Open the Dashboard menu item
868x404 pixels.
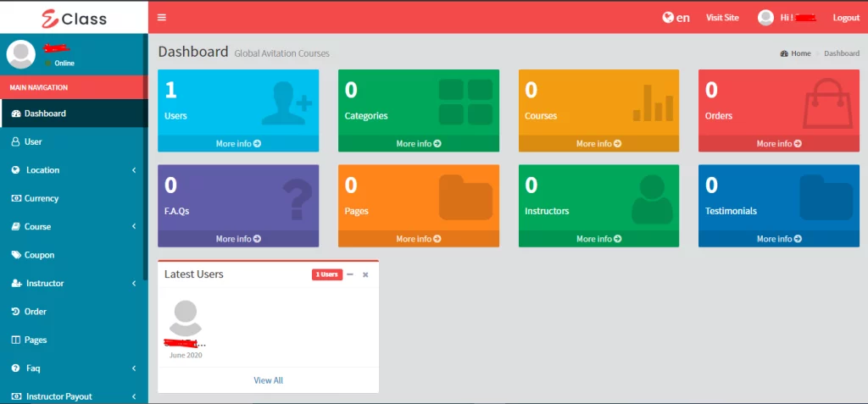click(74, 113)
